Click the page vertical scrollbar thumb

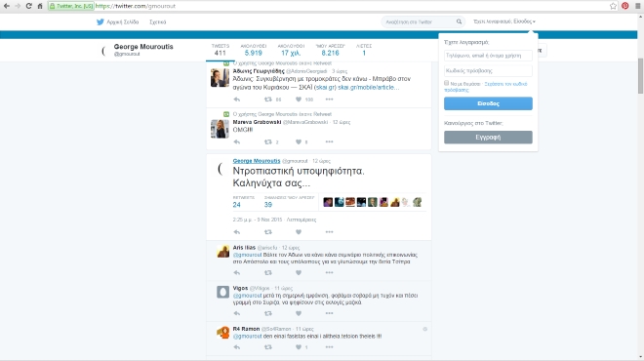(x=640, y=76)
